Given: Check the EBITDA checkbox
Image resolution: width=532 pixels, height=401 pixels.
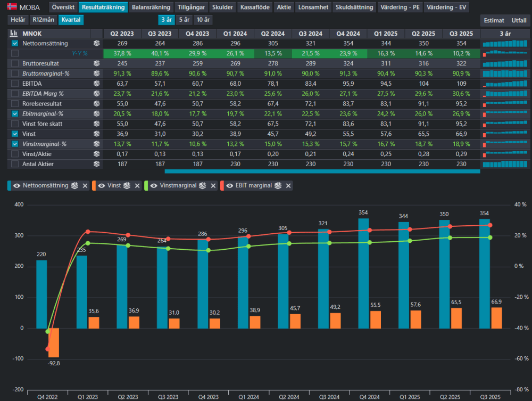Looking at the screenshot, I should [15, 84].
